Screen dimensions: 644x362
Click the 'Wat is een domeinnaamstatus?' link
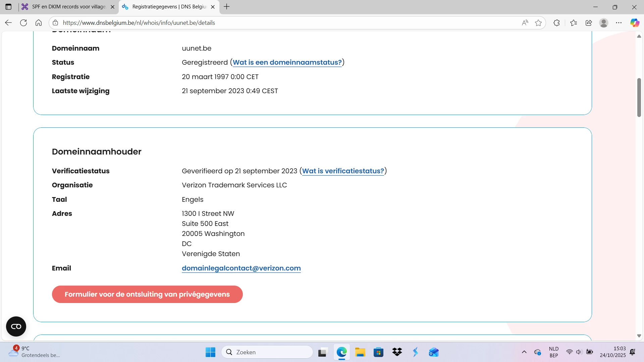(287, 62)
